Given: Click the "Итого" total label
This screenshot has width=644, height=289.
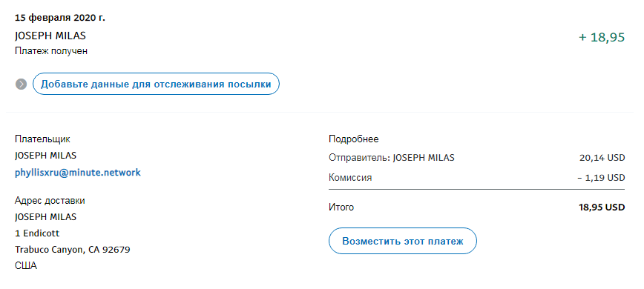Looking at the screenshot, I should pos(341,207).
